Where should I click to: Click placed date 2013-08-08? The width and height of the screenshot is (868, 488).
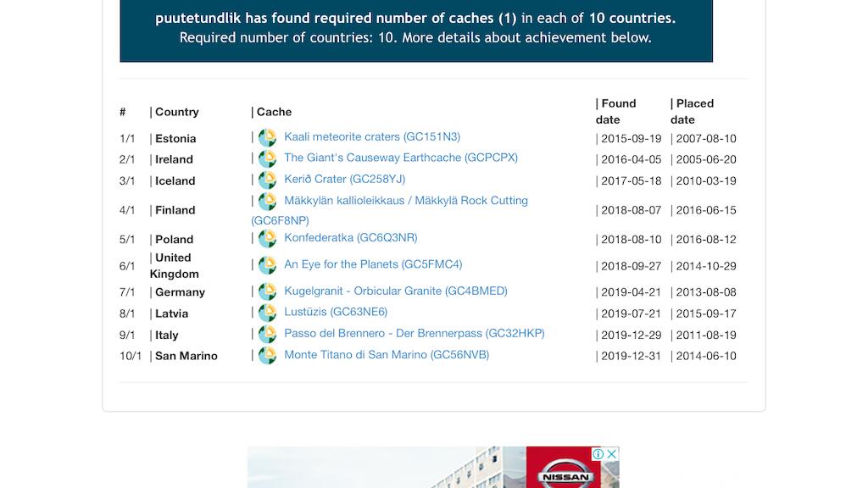point(706,292)
